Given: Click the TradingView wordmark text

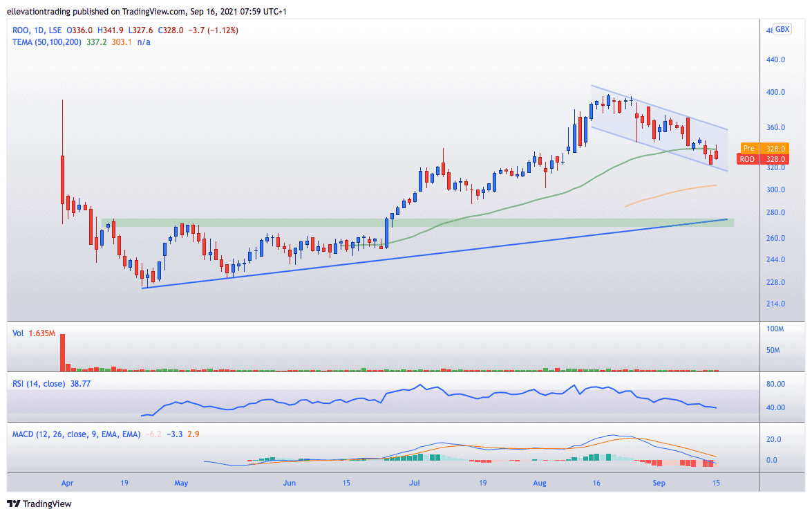Looking at the screenshot, I should 47,504.
